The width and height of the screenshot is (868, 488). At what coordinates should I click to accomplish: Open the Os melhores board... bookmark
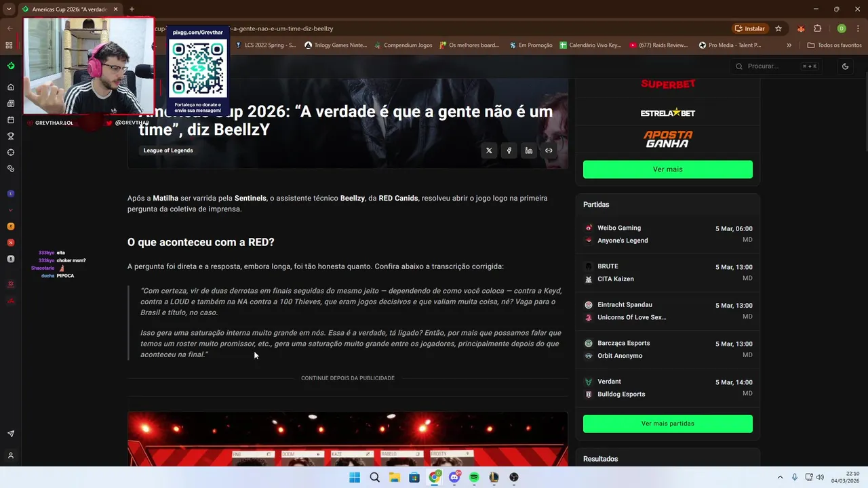pos(469,45)
